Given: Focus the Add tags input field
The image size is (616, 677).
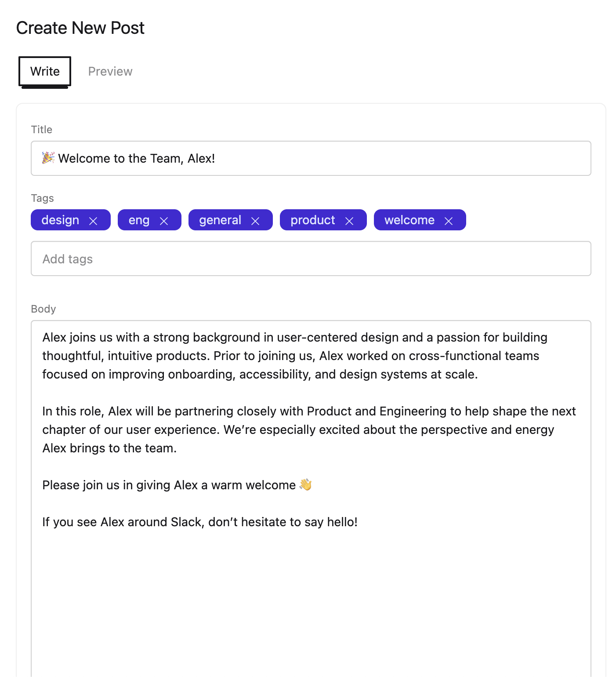Looking at the screenshot, I should (311, 259).
